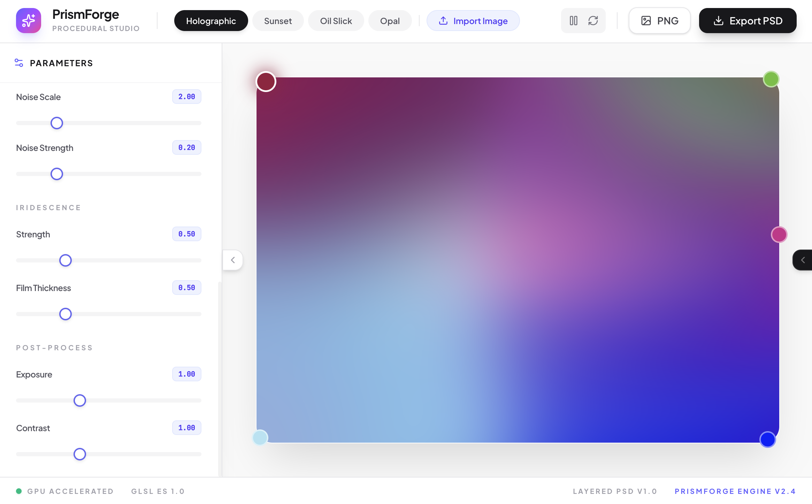The height and width of the screenshot is (504, 812).
Task: Select the green top-right gradient handle
Action: point(771,79)
